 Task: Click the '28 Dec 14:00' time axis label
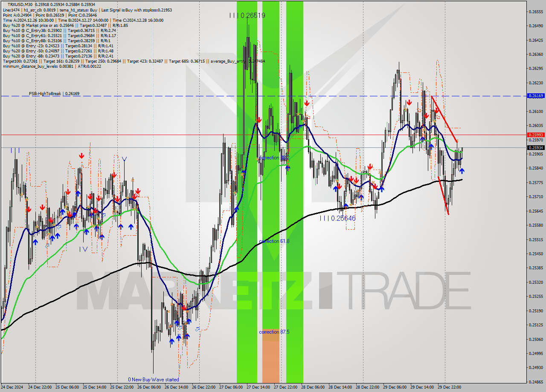[x=340, y=387]
